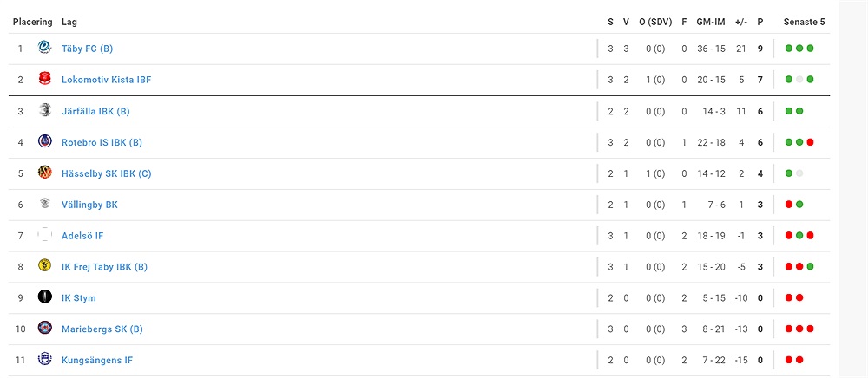Open the Mariebergs SK (B) link

point(102,329)
